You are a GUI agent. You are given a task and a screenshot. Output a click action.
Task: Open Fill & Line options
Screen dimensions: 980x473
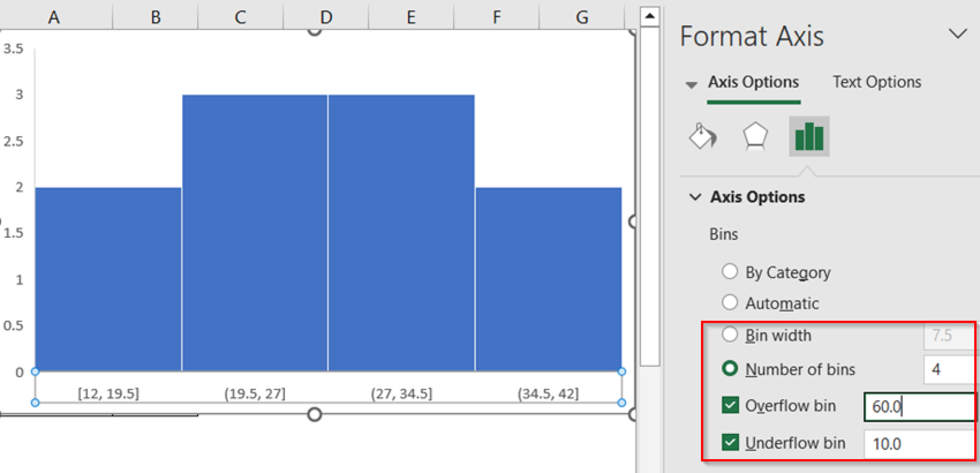click(x=702, y=136)
